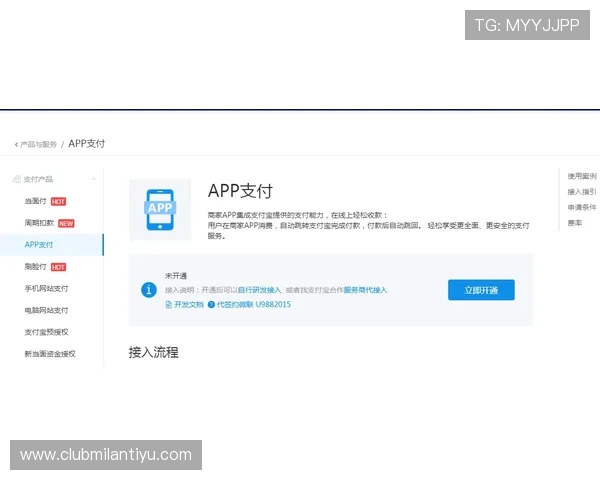Click the NEW badge beside 周期扣款
The height and width of the screenshot is (480, 600).
coord(66,224)
